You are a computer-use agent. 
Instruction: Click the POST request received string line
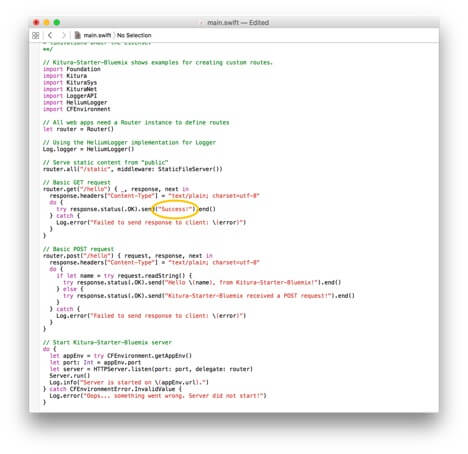(209, 296)
